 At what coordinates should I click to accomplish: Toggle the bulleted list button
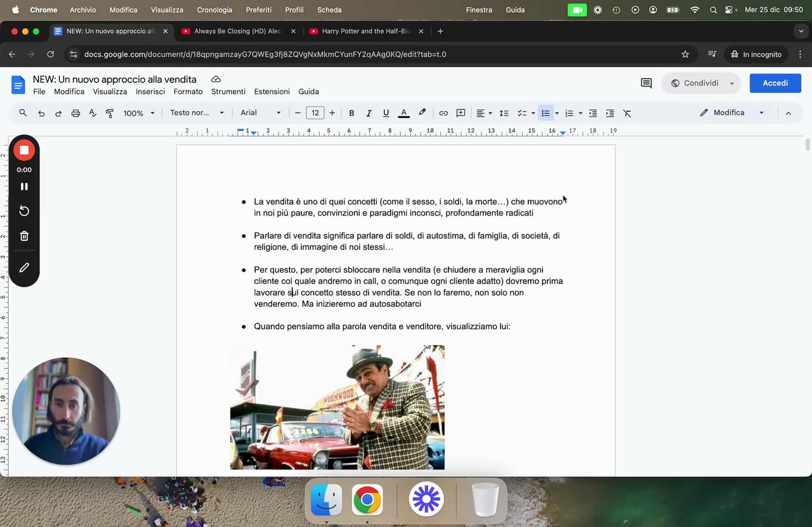pos(546,113)
